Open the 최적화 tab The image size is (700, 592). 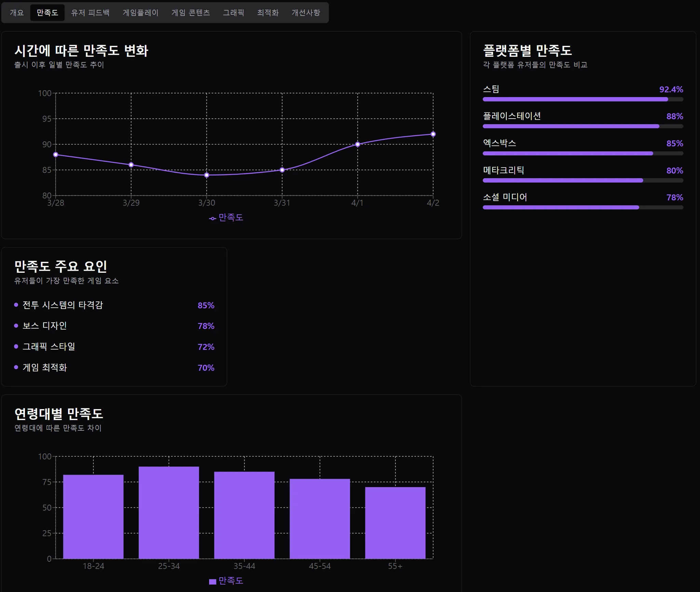click(x=268, y=13)
